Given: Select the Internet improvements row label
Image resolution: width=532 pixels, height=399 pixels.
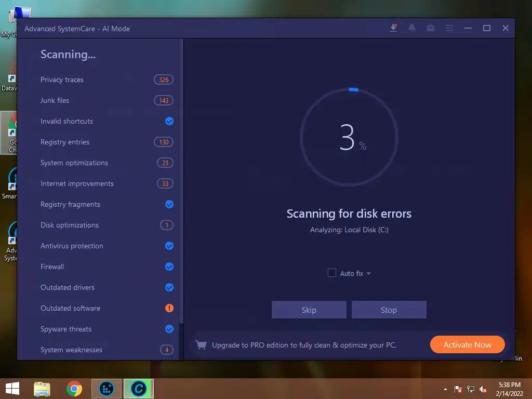Looking at the screenshot, I should pyautogui.click(x=77, y=183).
